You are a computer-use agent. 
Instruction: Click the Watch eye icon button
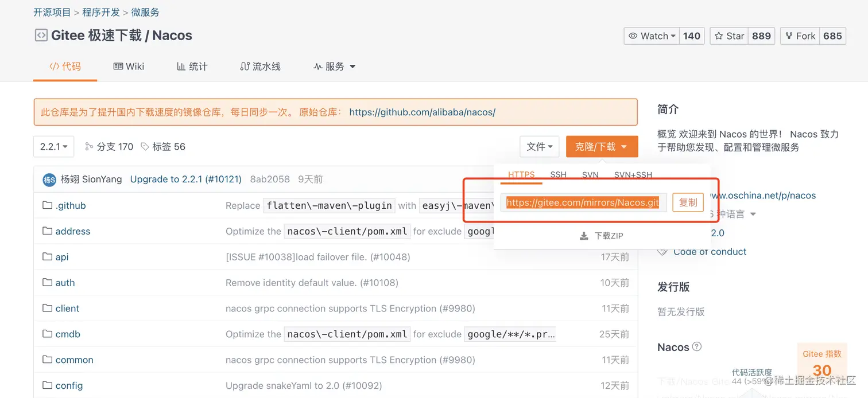[x=652, y=36]
